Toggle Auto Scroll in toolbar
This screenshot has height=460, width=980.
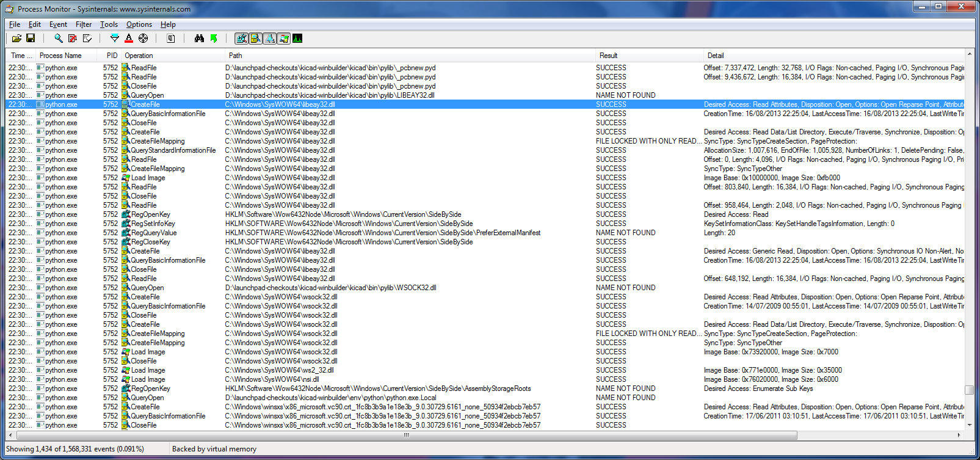click(x=73, y=38)
